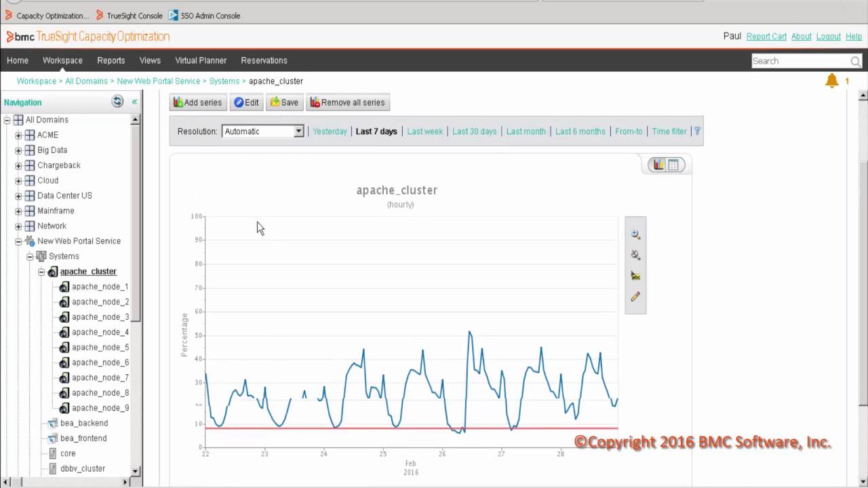The height and width of the screenshot is (488, 868).
Task: Click the BMC logo
Action: pyautogui.click(x=20, y=37)
